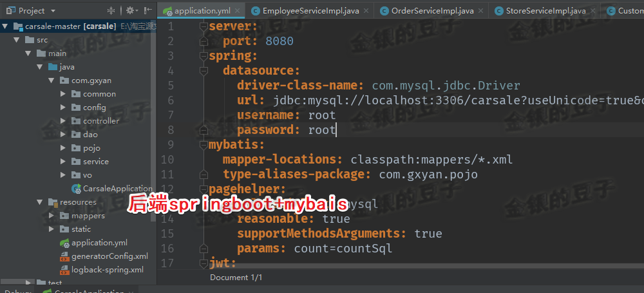Fold the jwt block on line 17

[204, 262]
